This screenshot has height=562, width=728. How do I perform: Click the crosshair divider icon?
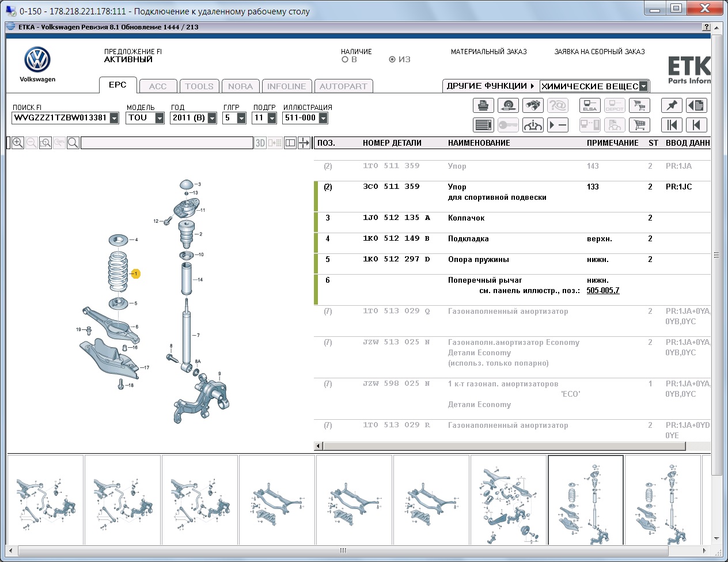(x=304, y=143)
